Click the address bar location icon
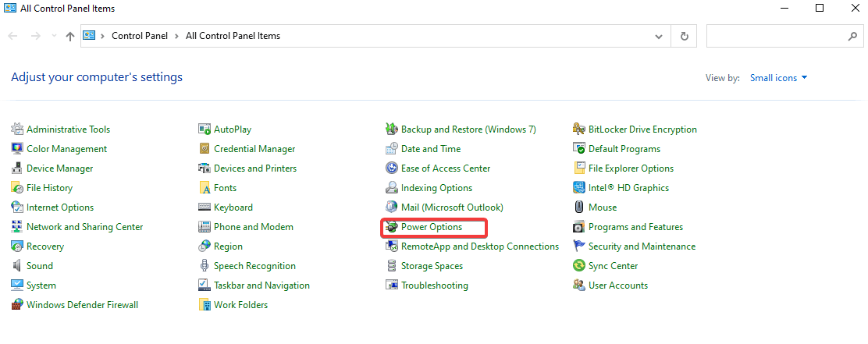This screenshot has width=868, height=344. [88, 35]
